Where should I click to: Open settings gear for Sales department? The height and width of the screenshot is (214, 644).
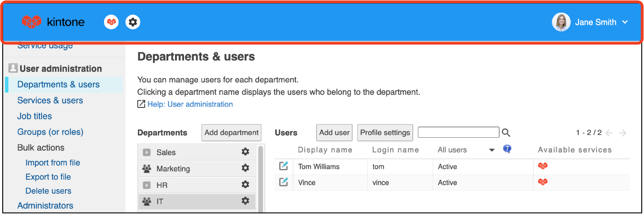pos(245,152)
